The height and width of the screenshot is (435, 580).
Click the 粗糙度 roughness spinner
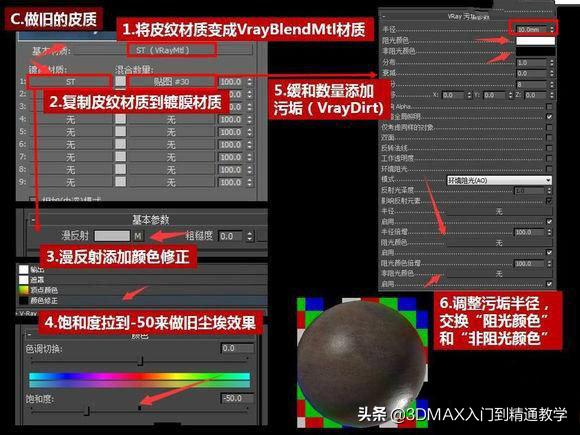tap(250, 236)
